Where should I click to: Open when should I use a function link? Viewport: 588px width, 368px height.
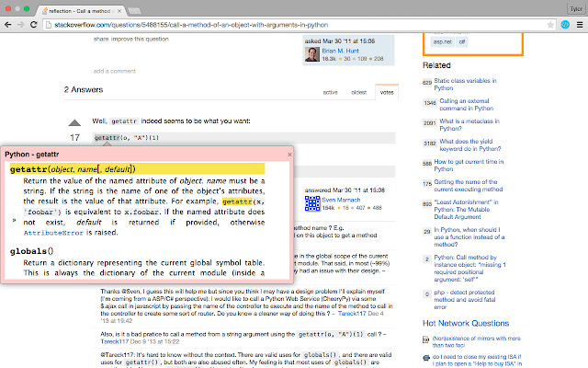469,237
